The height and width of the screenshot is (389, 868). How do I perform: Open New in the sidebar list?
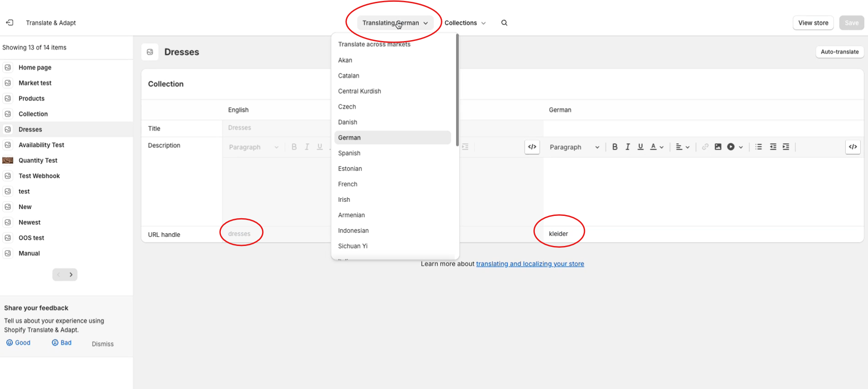click(x=67, y=207)
